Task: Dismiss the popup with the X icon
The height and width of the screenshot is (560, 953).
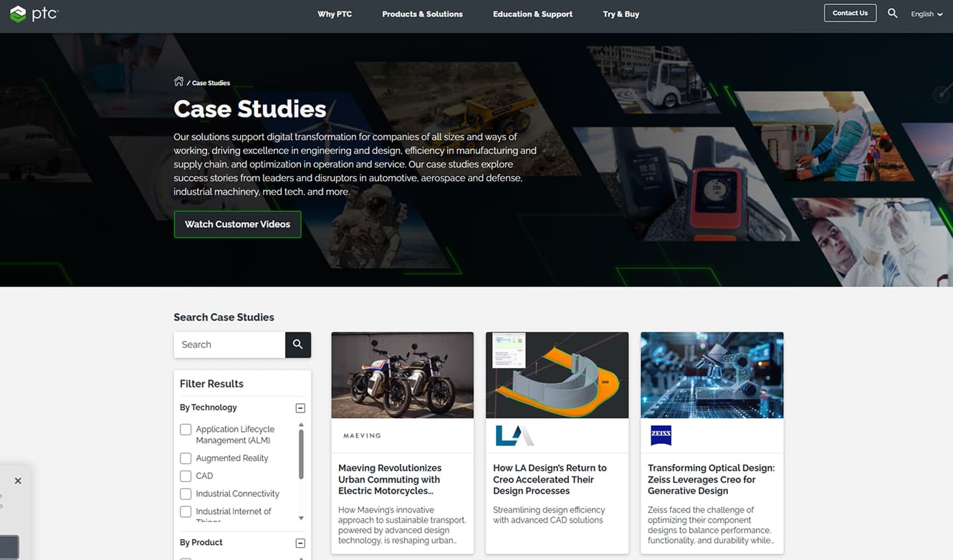Action: pos(18,481)
